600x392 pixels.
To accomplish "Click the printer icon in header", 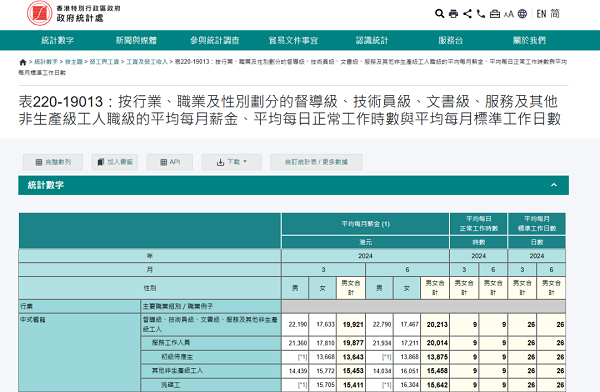I will [453, 14].
